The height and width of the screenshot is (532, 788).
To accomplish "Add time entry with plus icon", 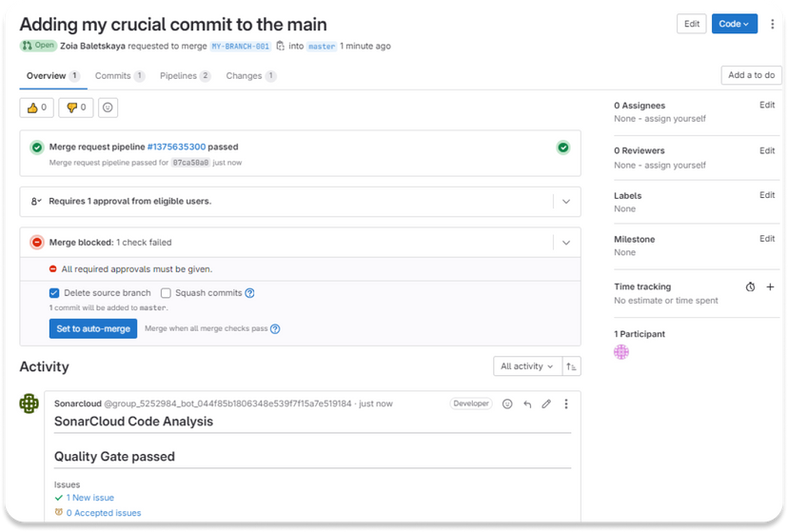I will [770, 286].
